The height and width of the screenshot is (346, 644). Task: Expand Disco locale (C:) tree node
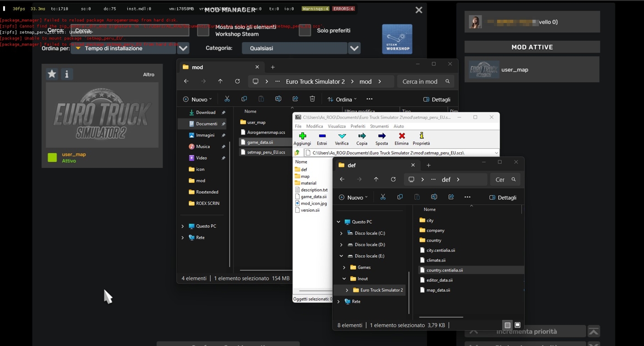[x=341, y=233]
